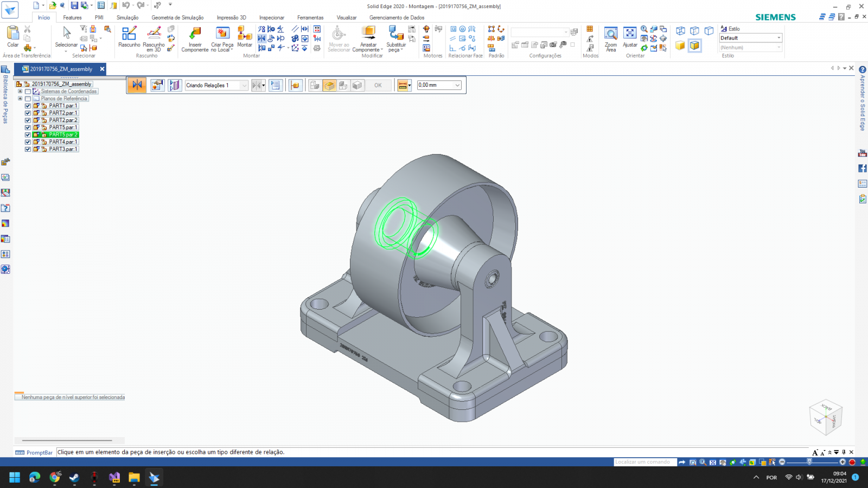Open the Biblioteca de Peças side panel
This screenshot has width=868, height=488.
[x=5, y=98]
